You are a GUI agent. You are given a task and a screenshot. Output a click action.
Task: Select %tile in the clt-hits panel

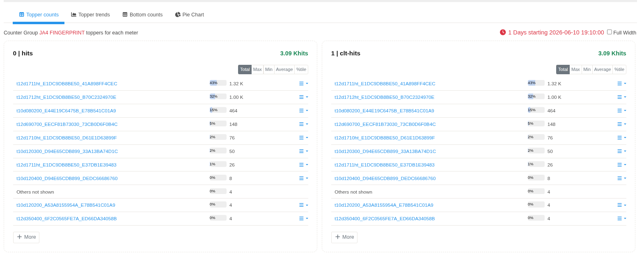click(619, 69)
